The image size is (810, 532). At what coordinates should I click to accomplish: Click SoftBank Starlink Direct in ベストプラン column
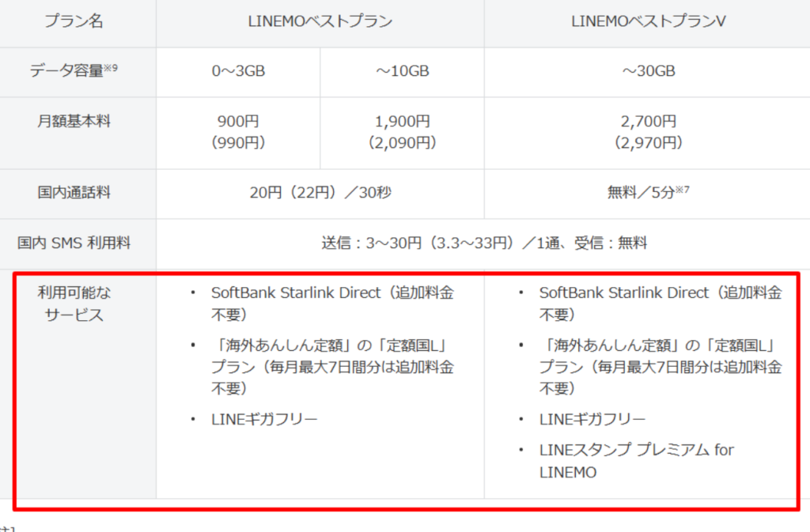tap(332, 304)
